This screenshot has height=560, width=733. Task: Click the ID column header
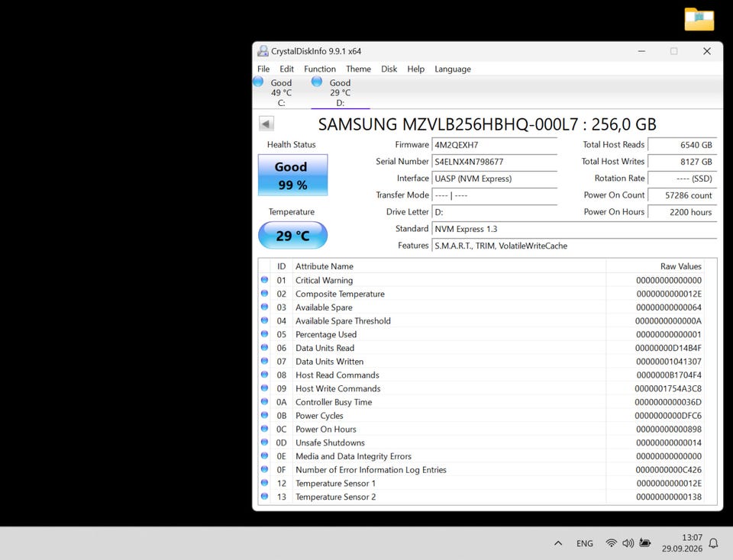(282, 266)
